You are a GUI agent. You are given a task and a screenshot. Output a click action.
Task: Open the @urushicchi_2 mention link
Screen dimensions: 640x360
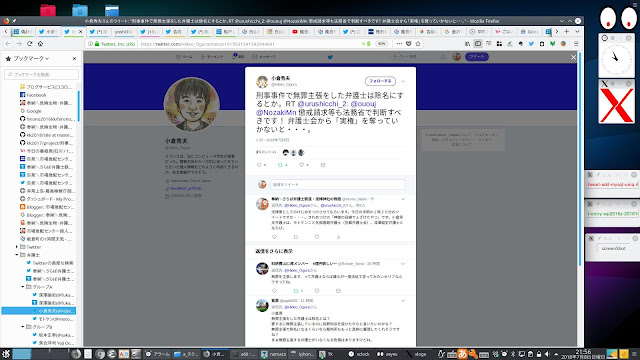322,104
